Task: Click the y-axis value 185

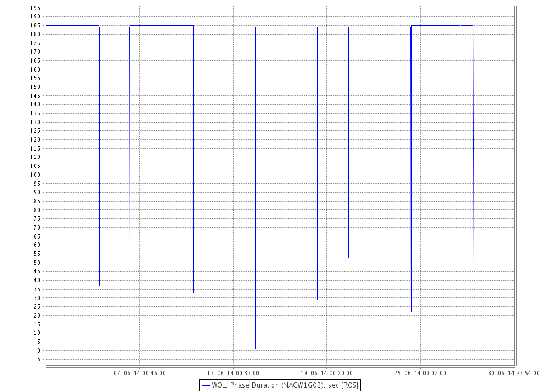Action: tap(35, 25)
